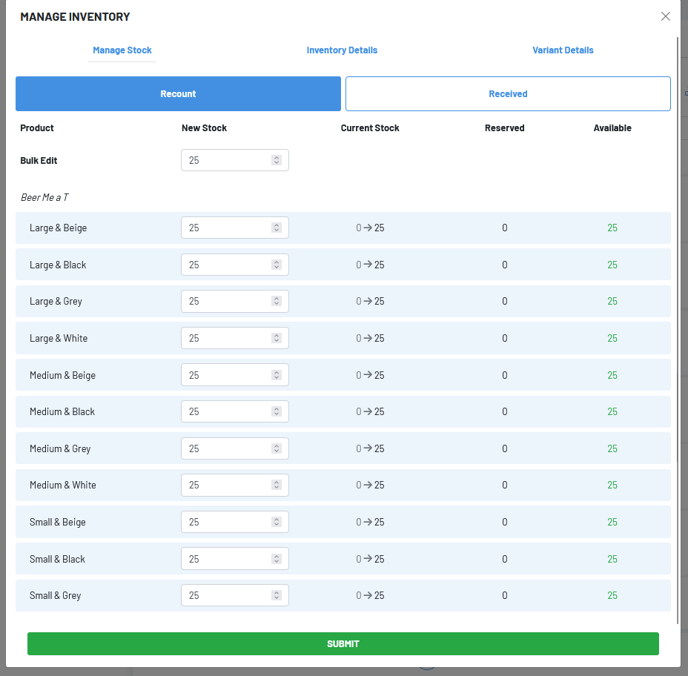Edit Large & Beige new stock field

click(x=235, y=228)
